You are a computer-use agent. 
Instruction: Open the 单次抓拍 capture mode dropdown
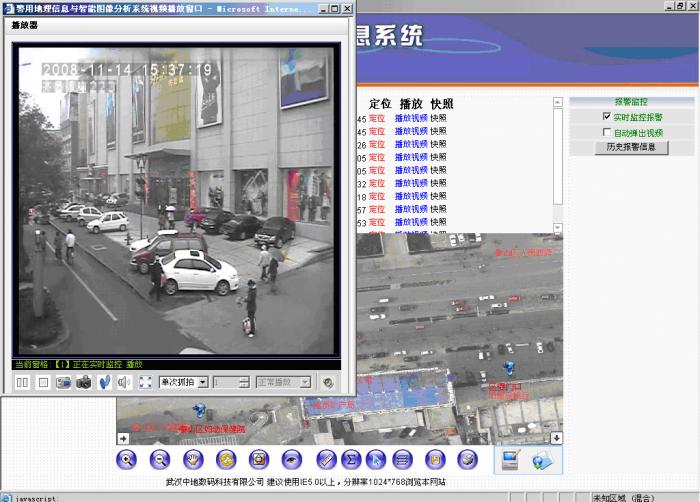(203, 382)
